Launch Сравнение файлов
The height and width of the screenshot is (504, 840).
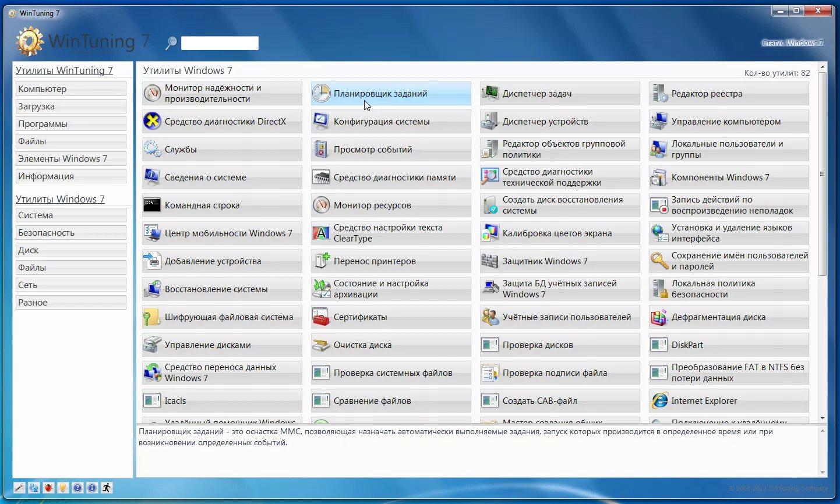(x=391, y=400)
